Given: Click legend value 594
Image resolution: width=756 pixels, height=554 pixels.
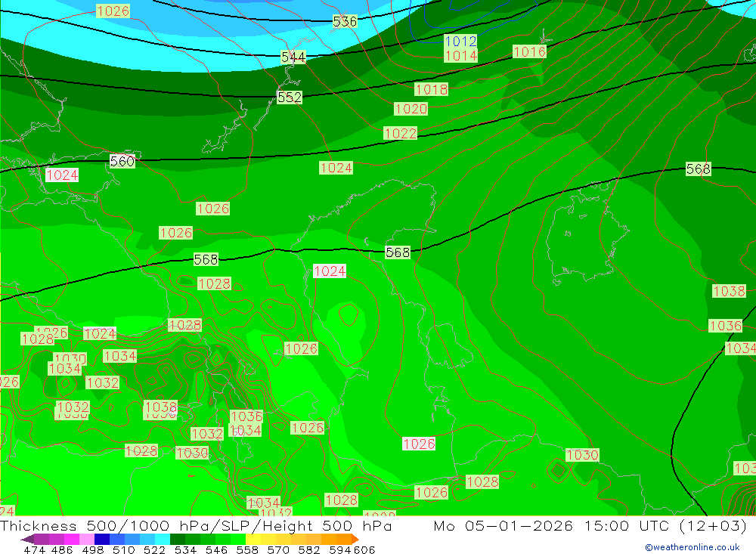Looking at the screenshot, I should [340, 549].
